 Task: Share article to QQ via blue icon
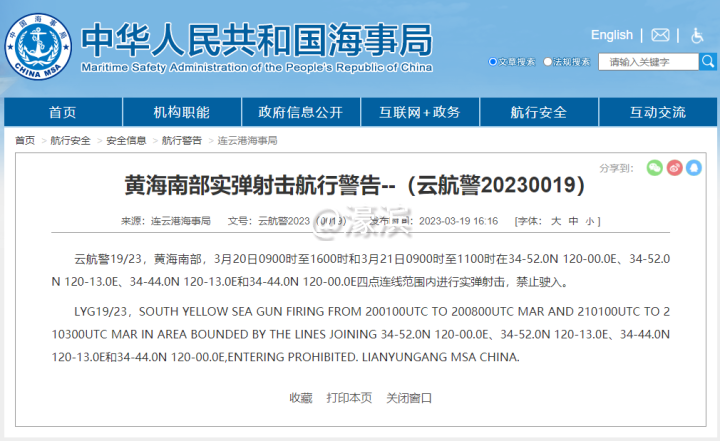point(694,168)
